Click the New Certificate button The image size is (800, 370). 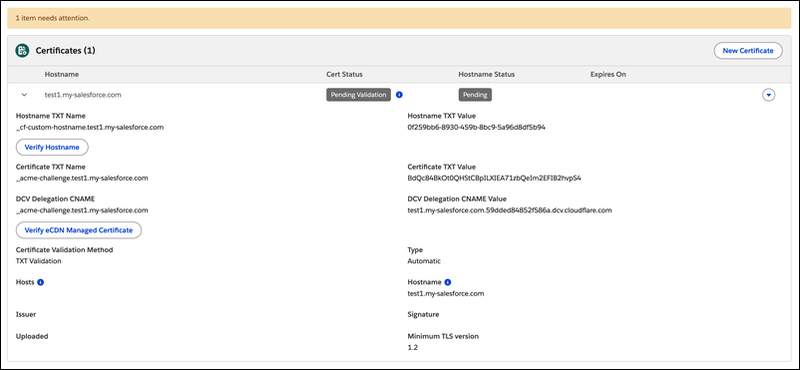coord(748,51)
